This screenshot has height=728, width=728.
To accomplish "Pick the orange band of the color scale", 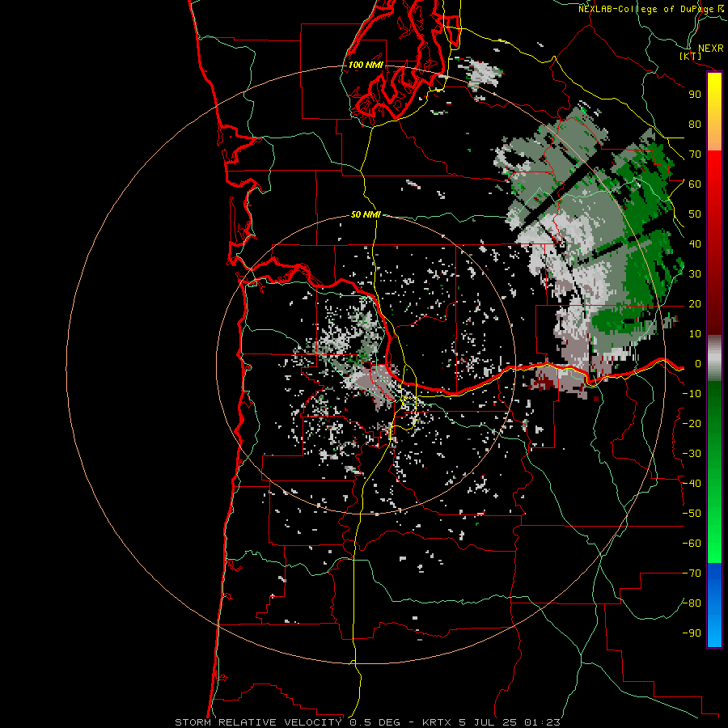I will coord(714,138).
